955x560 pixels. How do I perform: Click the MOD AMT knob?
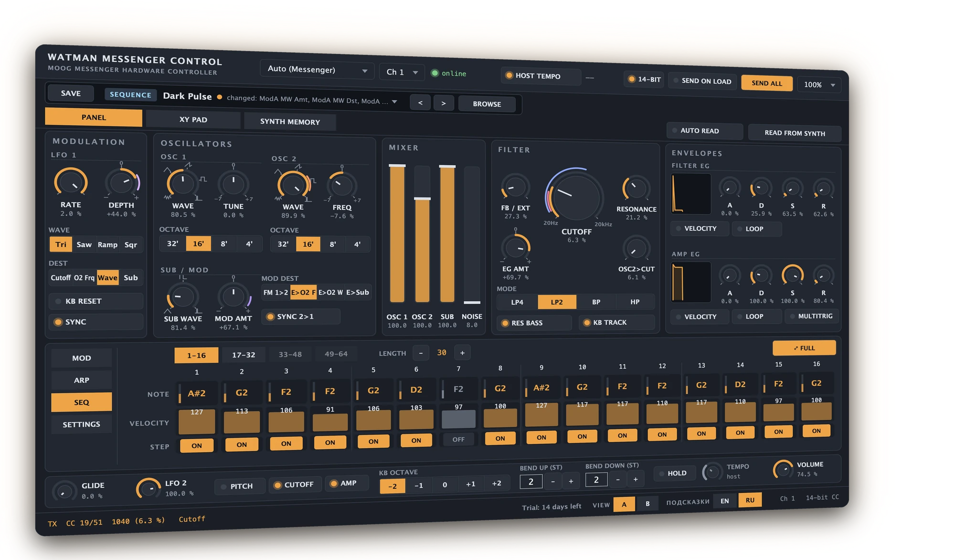tap(233, 296)
